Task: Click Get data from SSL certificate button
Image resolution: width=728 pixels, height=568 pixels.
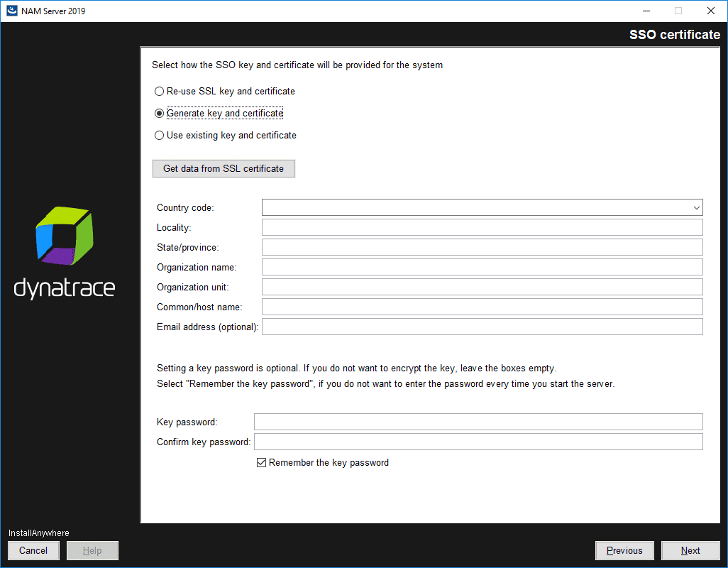Action: coord(224,168)
